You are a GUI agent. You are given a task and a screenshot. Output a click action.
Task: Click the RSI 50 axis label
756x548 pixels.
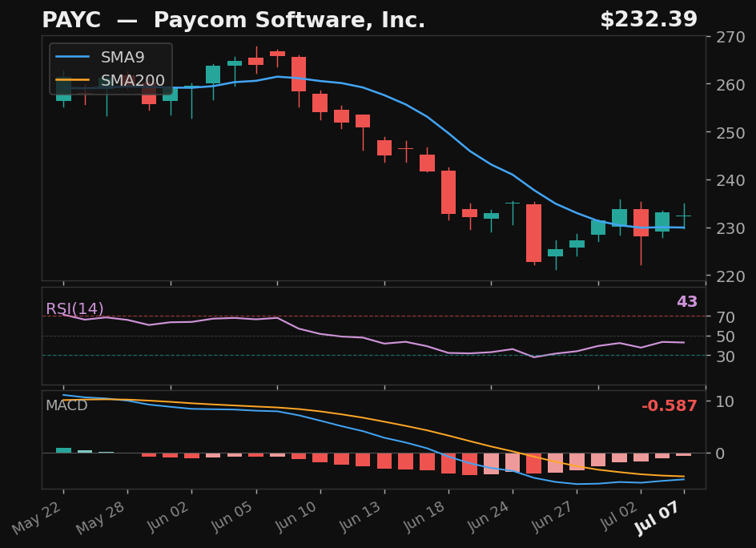click(726, 336)
